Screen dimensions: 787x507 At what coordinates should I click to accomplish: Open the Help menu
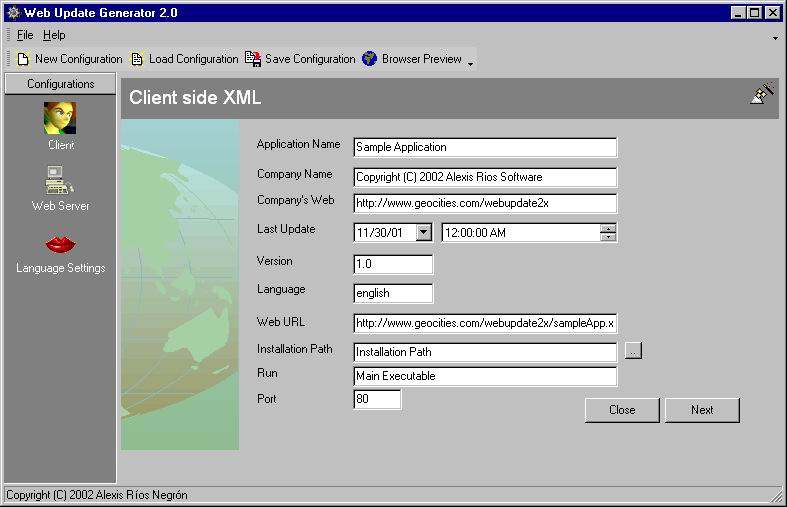point(54,35)
